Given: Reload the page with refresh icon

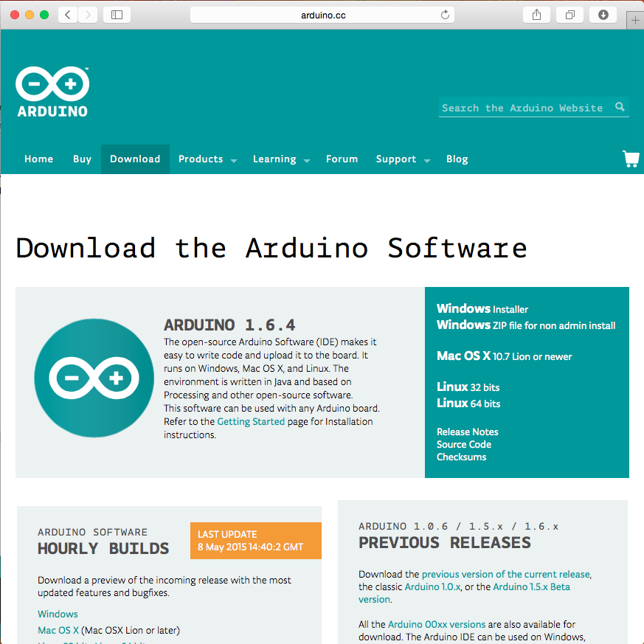Looking at the screenshot, I should tap(445, 15).
